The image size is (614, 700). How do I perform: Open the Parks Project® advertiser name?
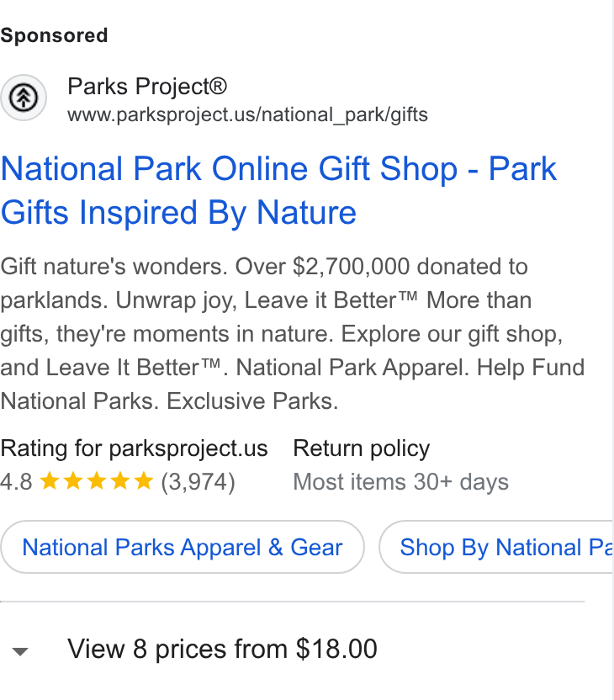147,87
